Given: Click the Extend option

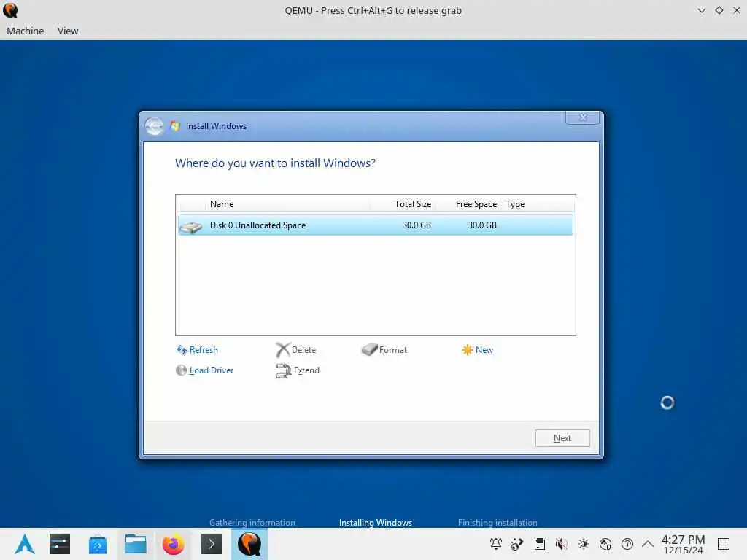Looking at the screenshot, I should (x=306, y=370).
